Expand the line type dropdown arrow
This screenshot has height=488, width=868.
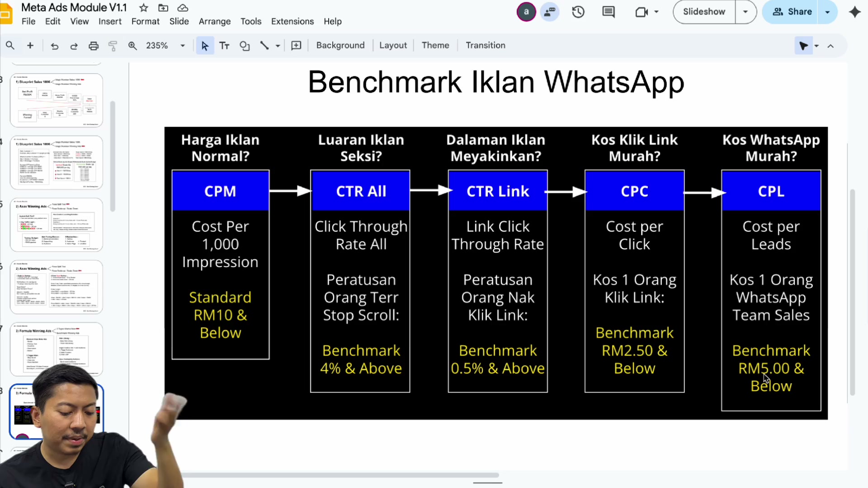(278, 46)
